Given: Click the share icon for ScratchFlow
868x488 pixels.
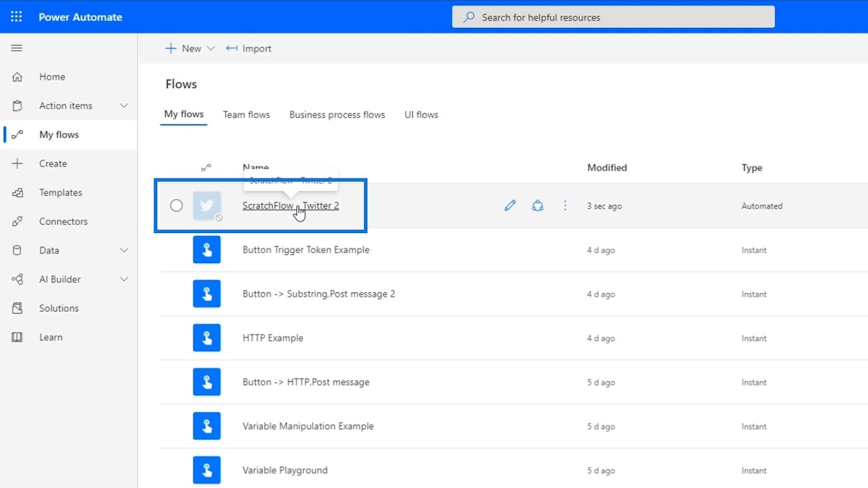Looking at the screenshot, I should click(538, 206).
